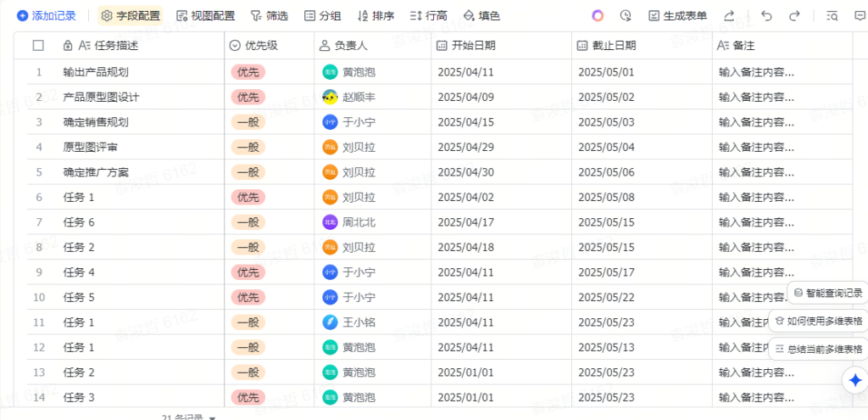This screenshot has width=868, height=420.
Task: Click the share arrow icon
Action: tap(729, 15)
